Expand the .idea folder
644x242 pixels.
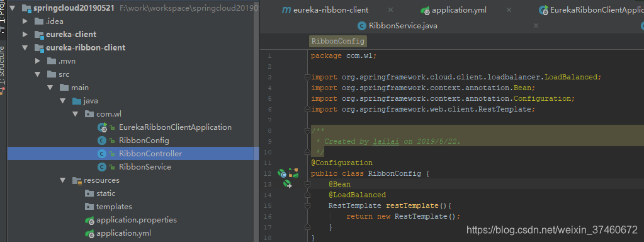pos(25,21)
